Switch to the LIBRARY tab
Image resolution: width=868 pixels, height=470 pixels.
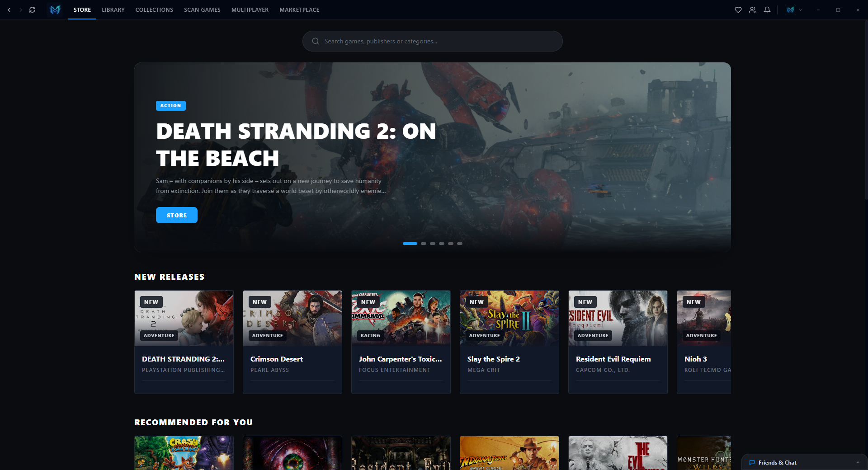pyautogui.click(x=113, y=9)
